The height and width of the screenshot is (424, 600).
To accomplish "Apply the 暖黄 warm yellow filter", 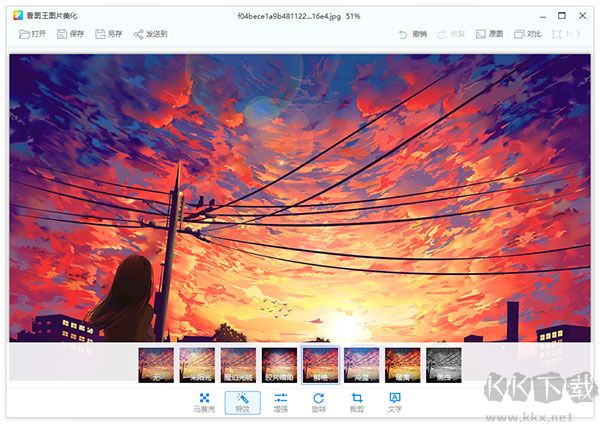I will [x=403, y=365].
